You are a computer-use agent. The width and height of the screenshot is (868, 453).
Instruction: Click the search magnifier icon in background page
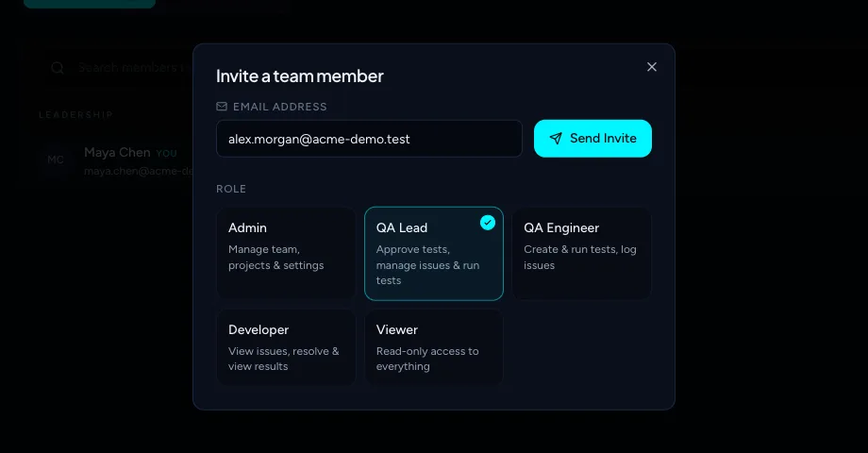58,68
